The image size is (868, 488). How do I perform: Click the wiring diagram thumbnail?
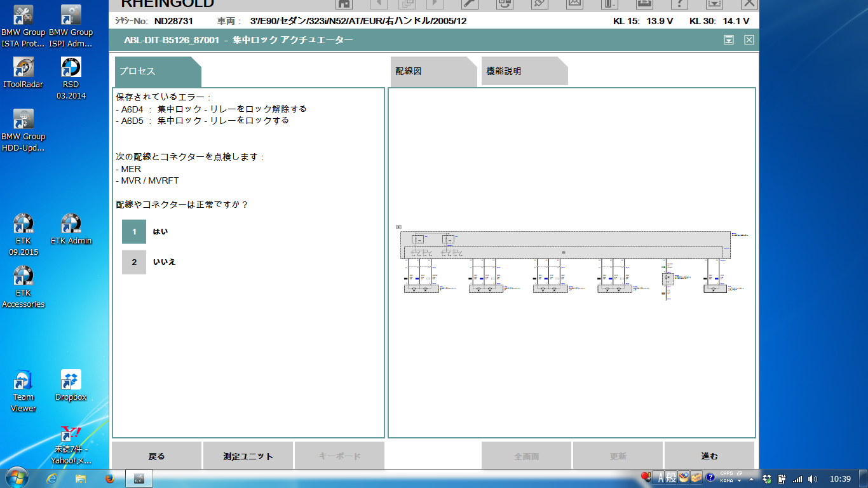[572, 262]
